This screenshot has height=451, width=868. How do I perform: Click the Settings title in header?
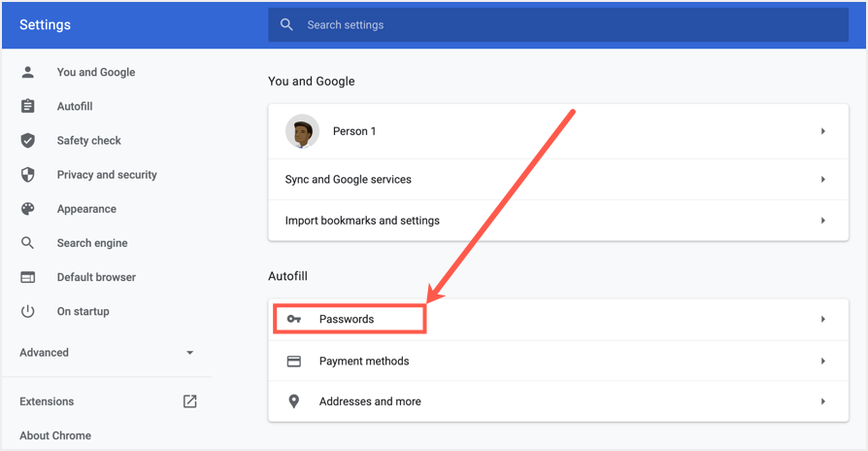pos(45,24)
